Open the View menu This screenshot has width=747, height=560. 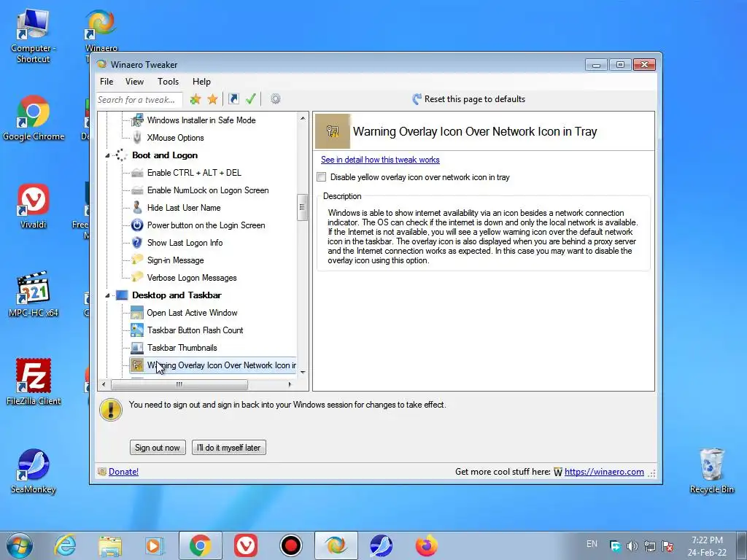tap(134, 82)
